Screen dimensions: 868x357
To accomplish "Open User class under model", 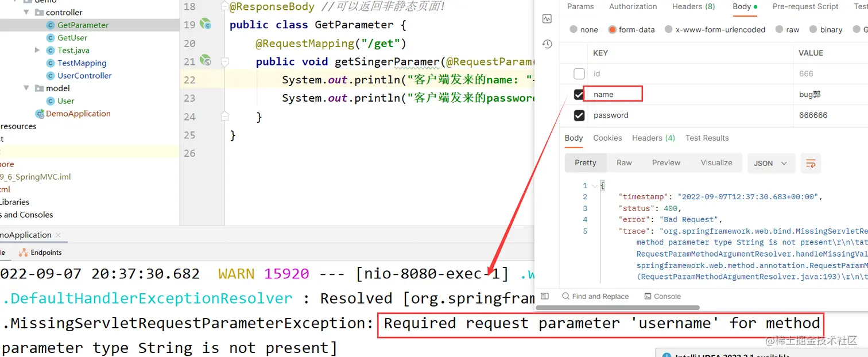I will click(x=66, y=101).
